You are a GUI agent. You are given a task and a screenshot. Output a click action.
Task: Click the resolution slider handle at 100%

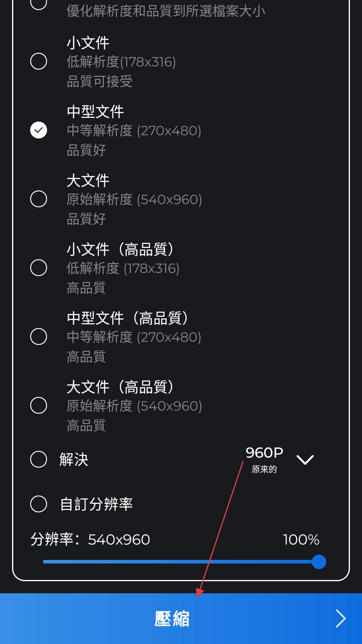319,562
